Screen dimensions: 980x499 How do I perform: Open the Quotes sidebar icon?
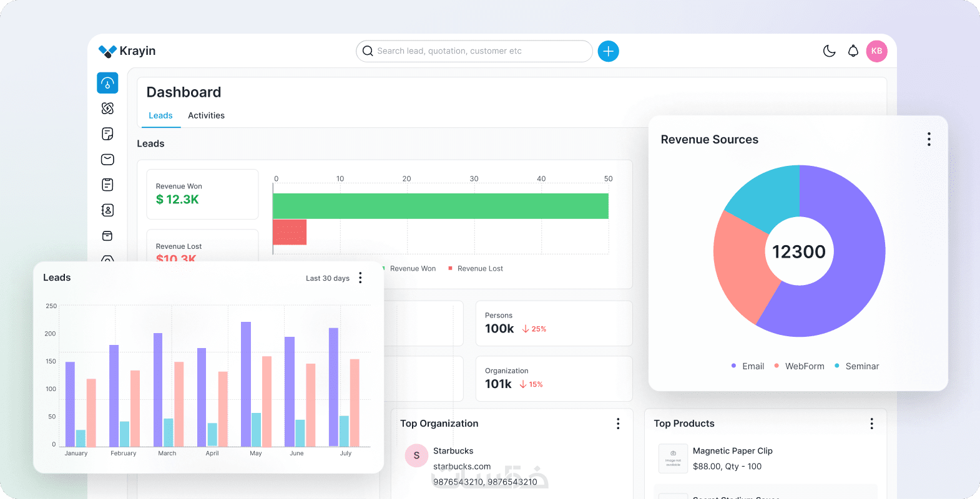pyautogui.click(x=107, y=134)
